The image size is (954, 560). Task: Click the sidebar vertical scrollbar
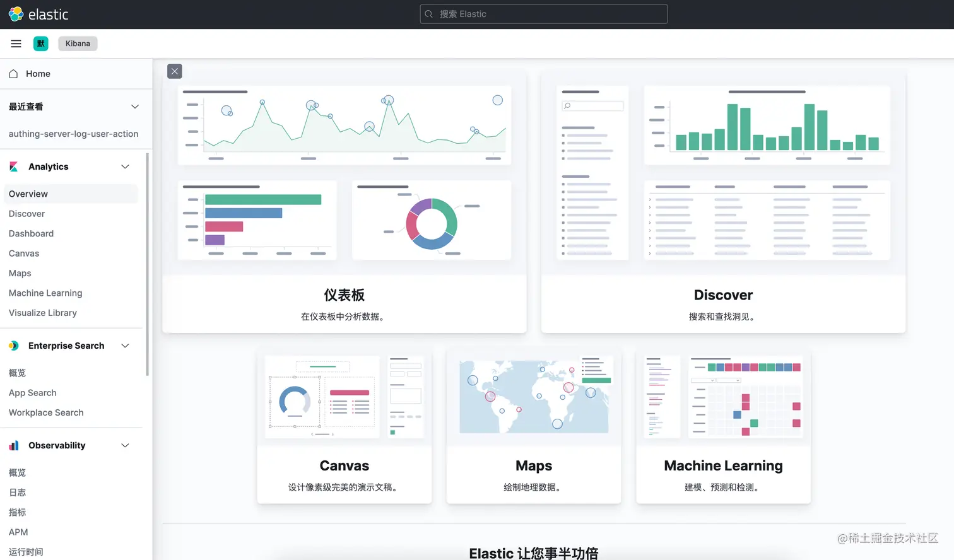tap(148, 265)
